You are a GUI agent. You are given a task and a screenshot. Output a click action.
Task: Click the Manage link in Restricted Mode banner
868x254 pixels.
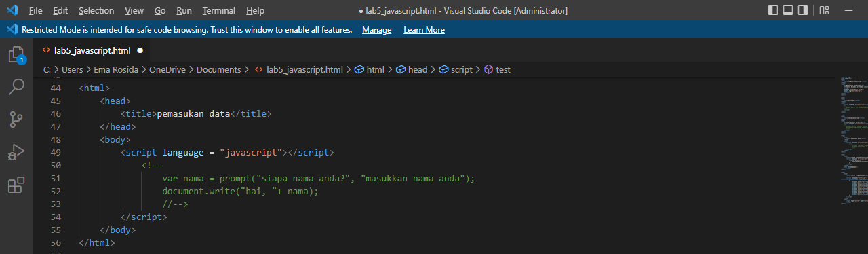coord(376,30)
